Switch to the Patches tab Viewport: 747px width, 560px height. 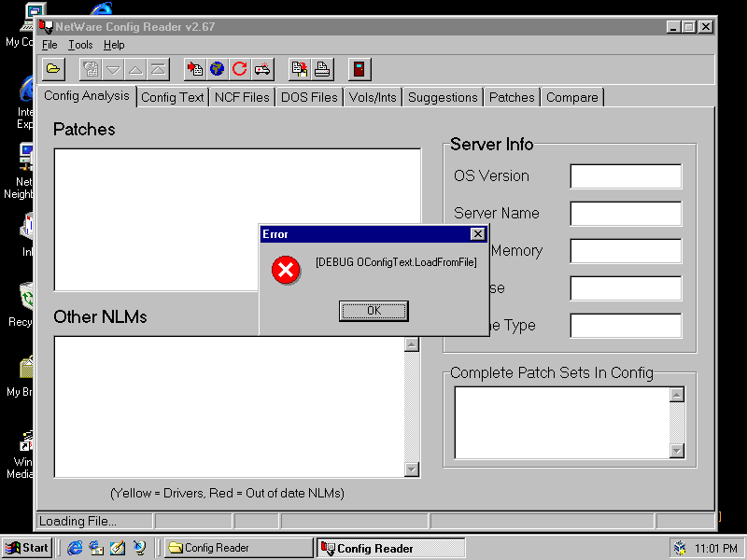[512, 98]
